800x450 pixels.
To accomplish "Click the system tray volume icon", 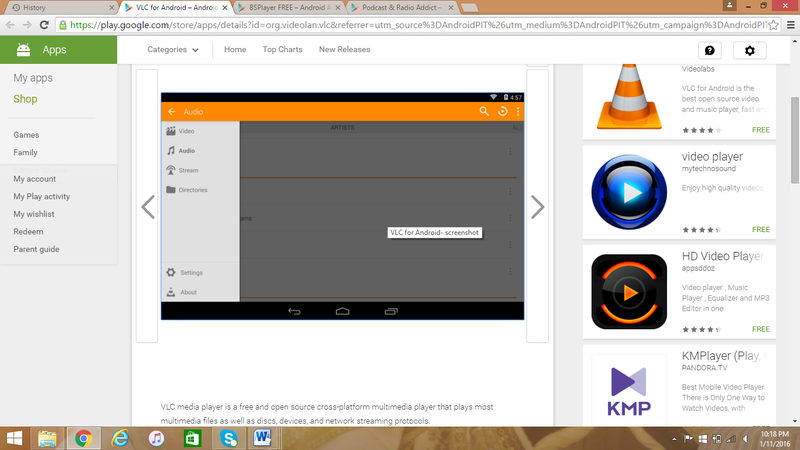I will pos(746,439).
